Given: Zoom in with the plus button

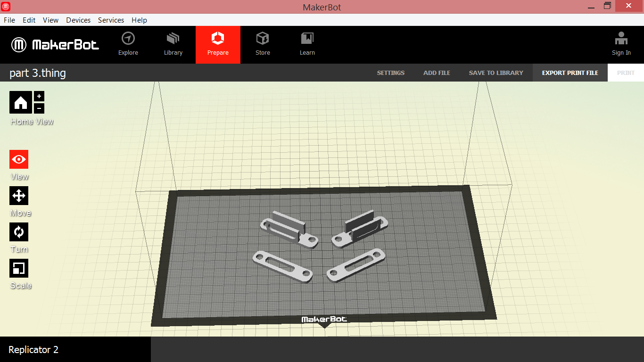Looking at the screenshot, I should click(39, 96).
